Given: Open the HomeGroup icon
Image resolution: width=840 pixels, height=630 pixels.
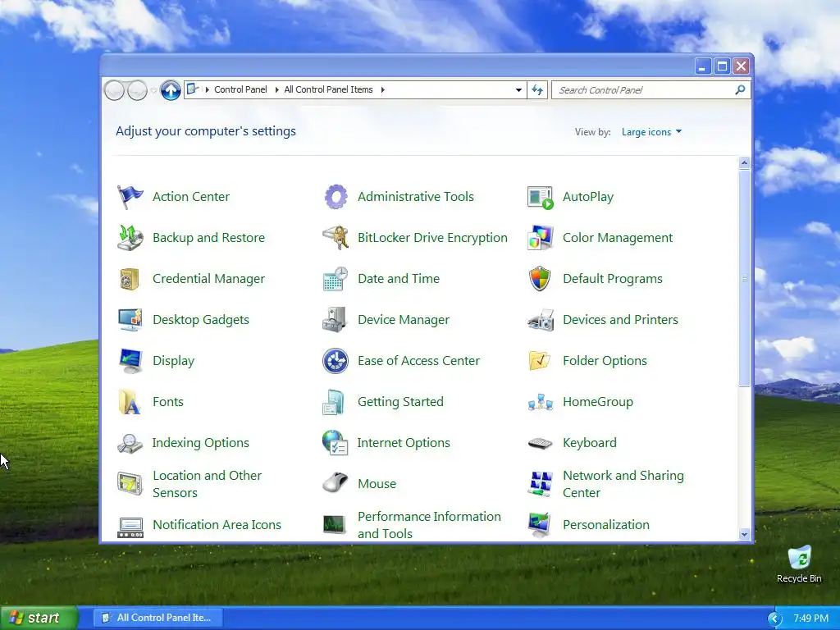Looking at the screenshot, I should coord(540,402).
